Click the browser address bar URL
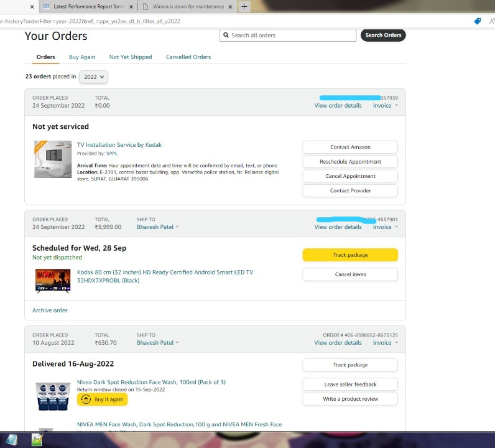This screenshot has height=448, width=495. pos(90,21)
